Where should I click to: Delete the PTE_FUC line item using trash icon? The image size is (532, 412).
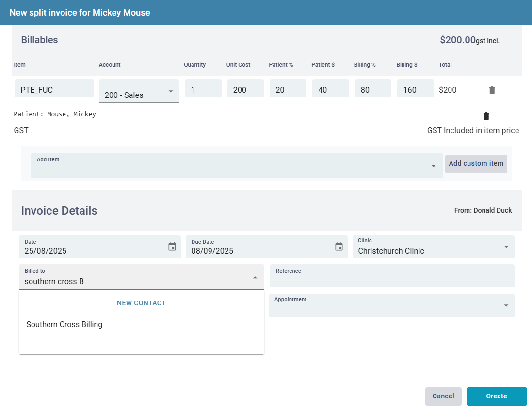pyautogui.click(x=492, y=90)
